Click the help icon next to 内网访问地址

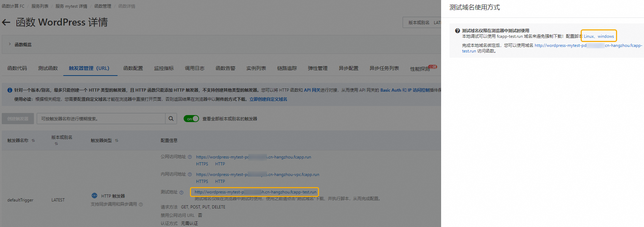click(x=190, y=174)
